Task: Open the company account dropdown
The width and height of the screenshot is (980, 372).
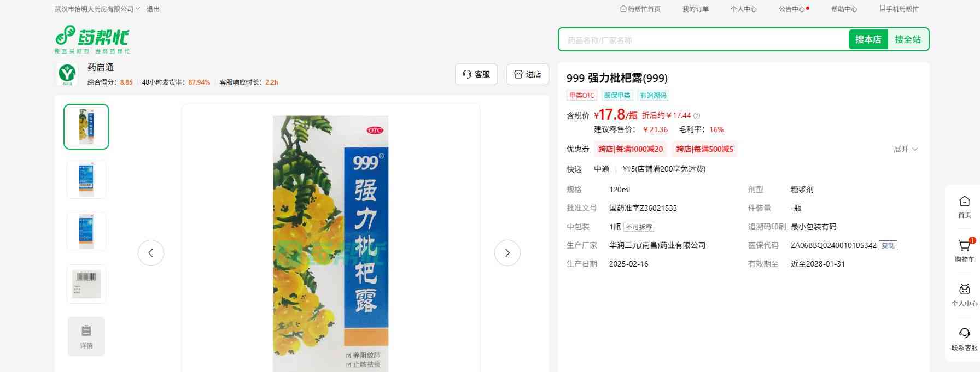Action: (x=97, y=9)
